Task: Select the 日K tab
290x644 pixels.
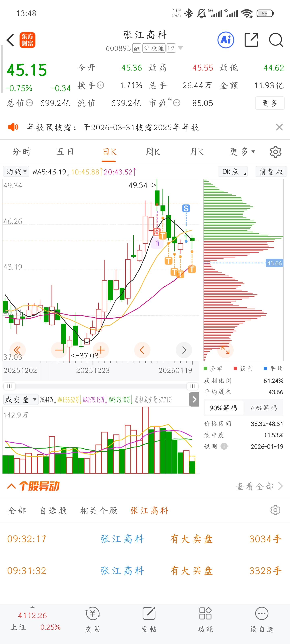Action: pos(109,152)
